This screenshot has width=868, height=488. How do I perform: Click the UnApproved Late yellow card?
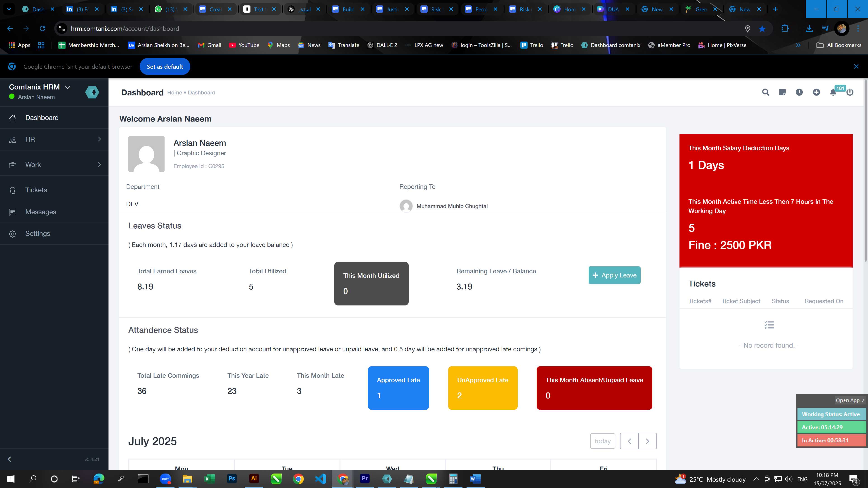tap(483, 388)
